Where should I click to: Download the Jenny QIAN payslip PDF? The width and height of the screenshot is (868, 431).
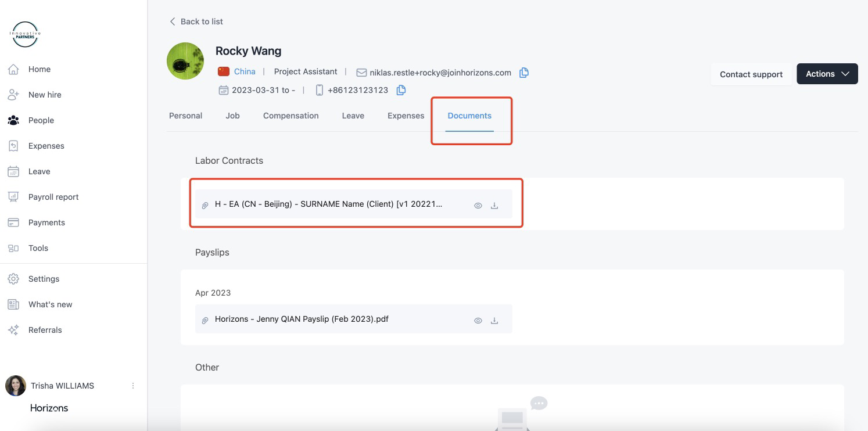pos(494,321)
